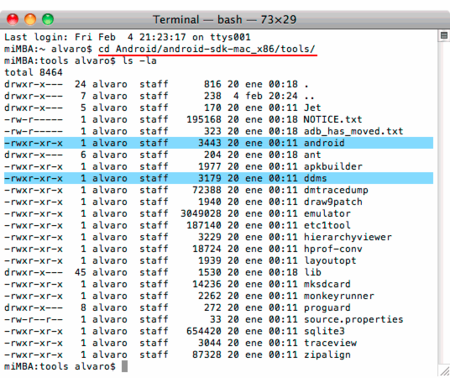
Task: Click the 'proguard' directory name
Action: [x=327, y=308]
